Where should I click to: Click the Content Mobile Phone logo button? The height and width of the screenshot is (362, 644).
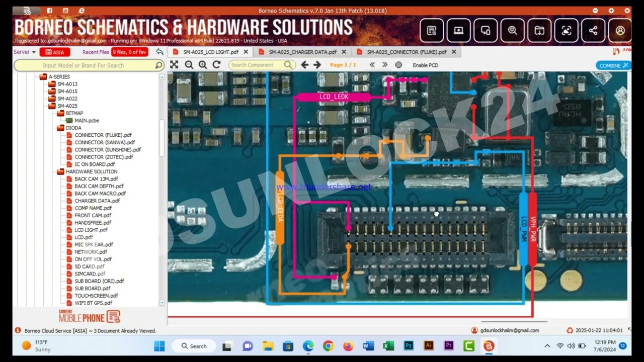click(x=90, y=316)
